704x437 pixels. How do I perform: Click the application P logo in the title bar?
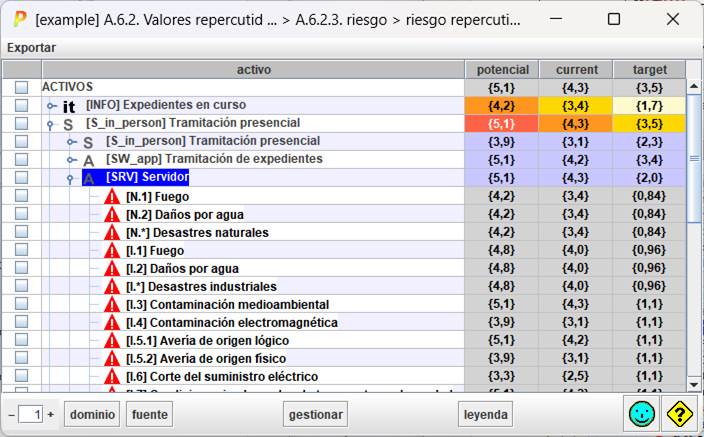(x=19, y=19)
